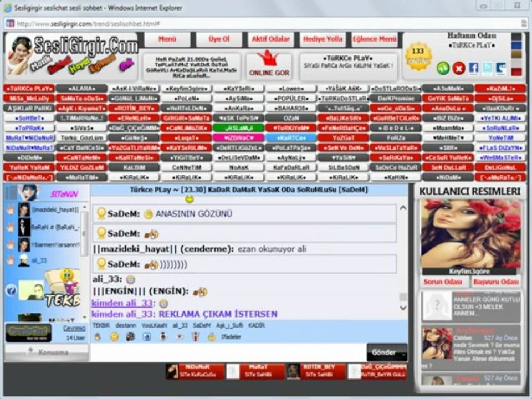532x399 pixels.
Task: Click the chat scroll up arrow
Action: pos(403,208)
